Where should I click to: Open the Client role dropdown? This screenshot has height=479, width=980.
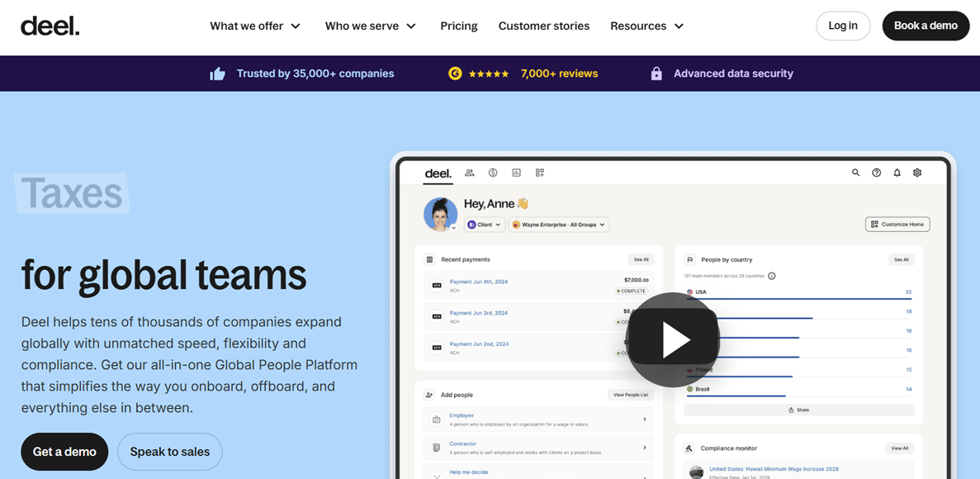pos(485,225)
